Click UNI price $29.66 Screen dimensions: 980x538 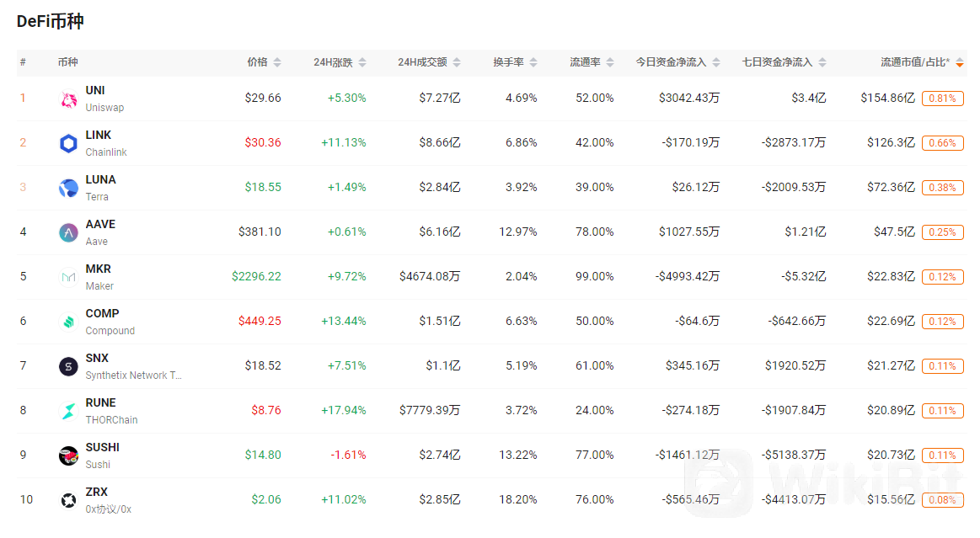pos(263,98)
